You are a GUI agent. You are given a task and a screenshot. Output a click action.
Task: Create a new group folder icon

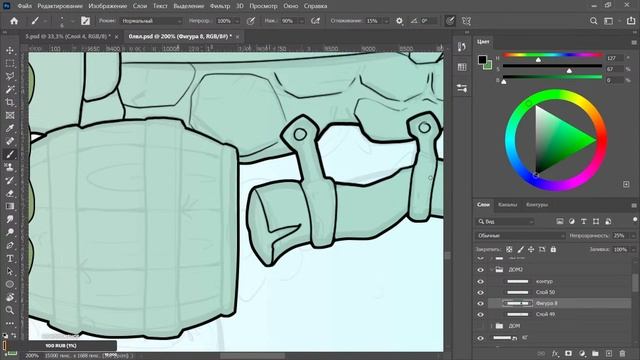pos(595,353)
